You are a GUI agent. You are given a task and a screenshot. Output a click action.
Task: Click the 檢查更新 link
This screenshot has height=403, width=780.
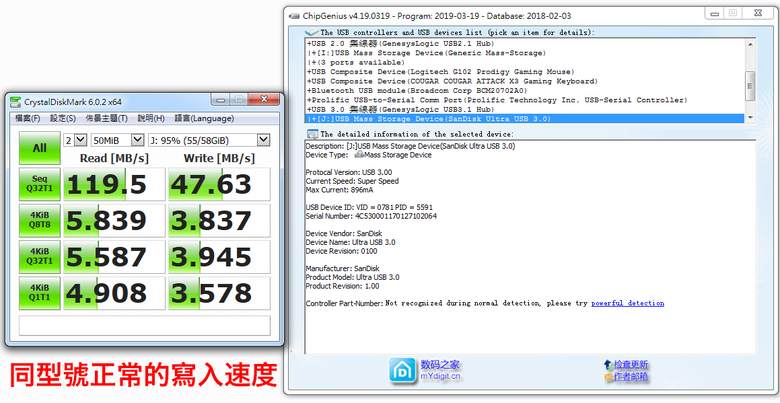click(631, 365)
